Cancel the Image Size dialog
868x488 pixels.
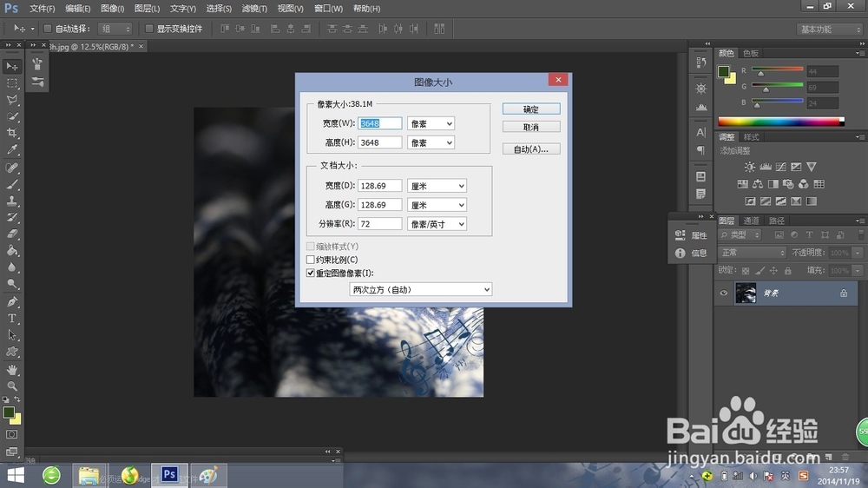(531, 127)
